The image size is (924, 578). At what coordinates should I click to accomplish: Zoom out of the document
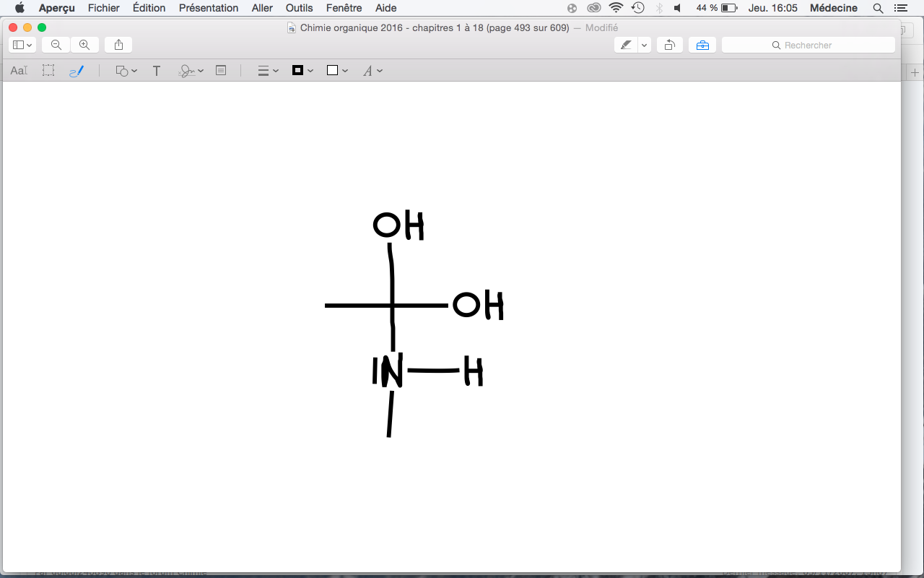(56, 45)
